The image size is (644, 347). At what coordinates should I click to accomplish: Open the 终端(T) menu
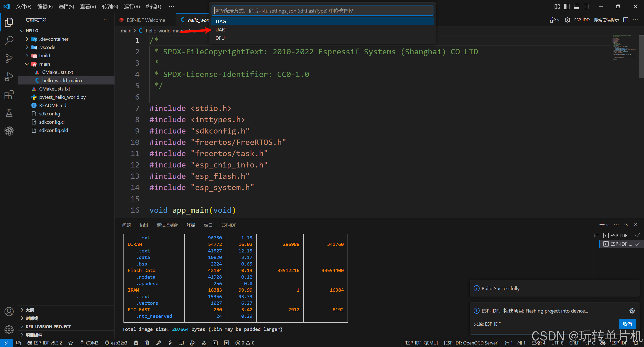tap(153, 6)
